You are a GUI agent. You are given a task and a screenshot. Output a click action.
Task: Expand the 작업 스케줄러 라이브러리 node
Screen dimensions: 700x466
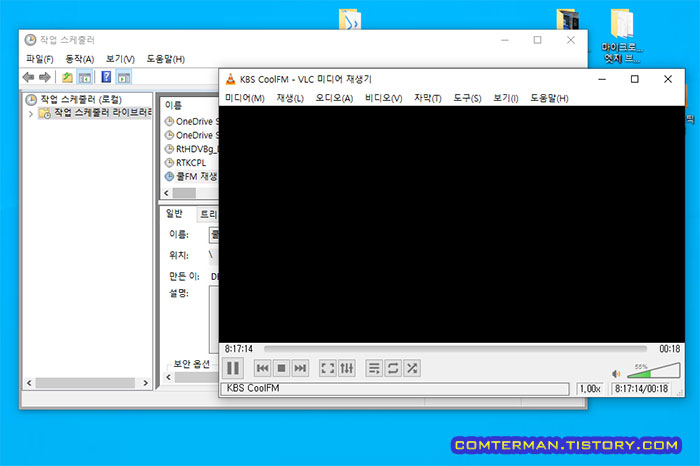[x=30, y=114]
